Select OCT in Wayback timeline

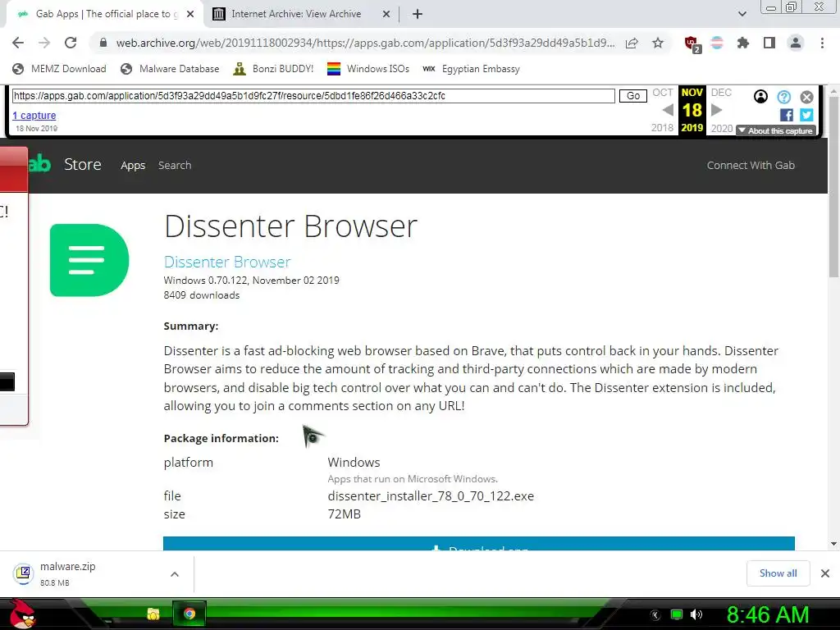click(x=662, y=93)
